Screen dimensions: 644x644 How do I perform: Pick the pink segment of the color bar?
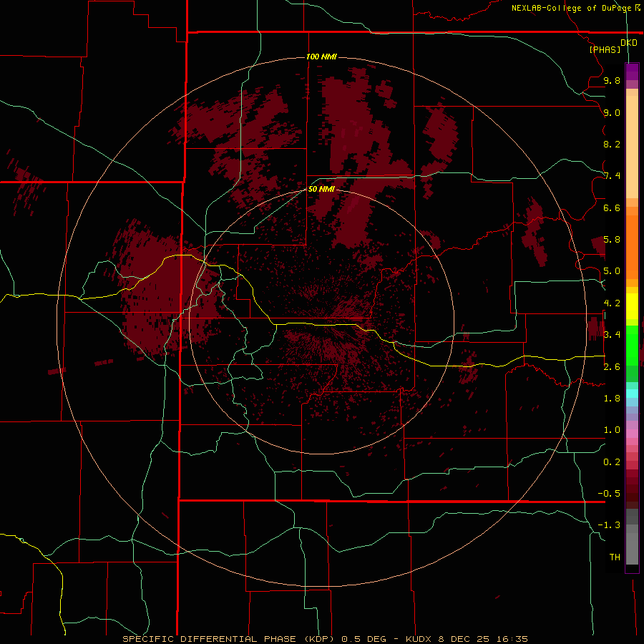click(x=632, y=434)
